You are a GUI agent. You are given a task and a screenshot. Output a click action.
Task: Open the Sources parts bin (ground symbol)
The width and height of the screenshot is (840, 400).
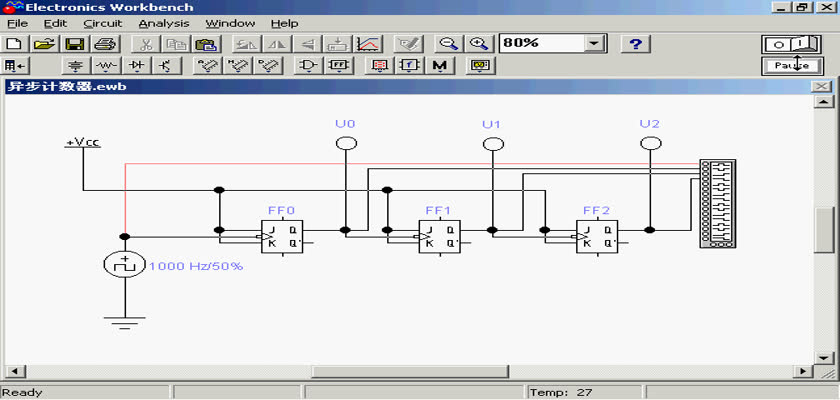pyautogui.click(x=74, y=67)
